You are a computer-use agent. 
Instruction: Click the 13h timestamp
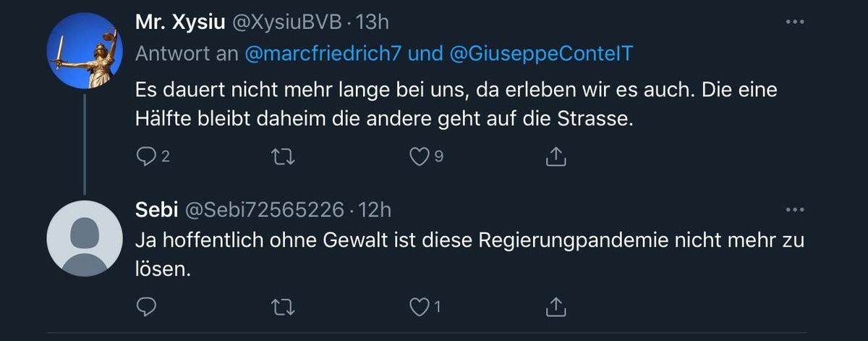373,22
